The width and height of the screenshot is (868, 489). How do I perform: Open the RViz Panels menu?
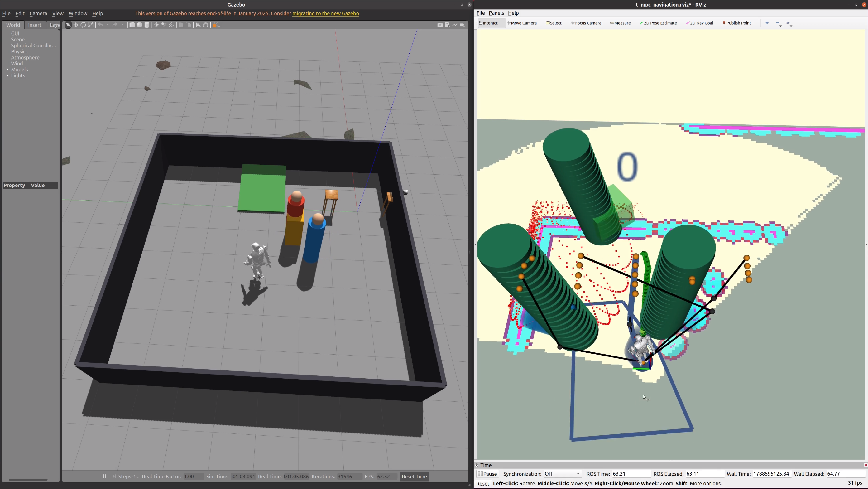(496, 13)
